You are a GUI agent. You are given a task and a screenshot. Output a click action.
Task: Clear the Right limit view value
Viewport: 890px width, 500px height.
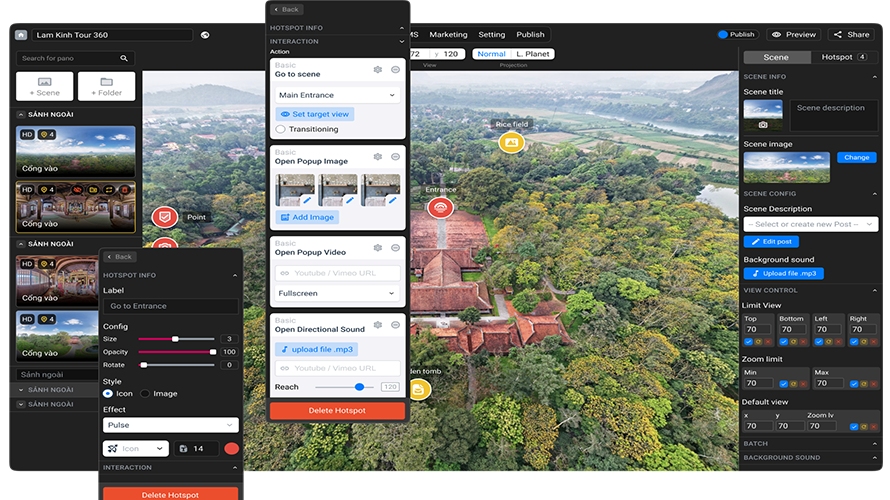[x=874, y=342]
